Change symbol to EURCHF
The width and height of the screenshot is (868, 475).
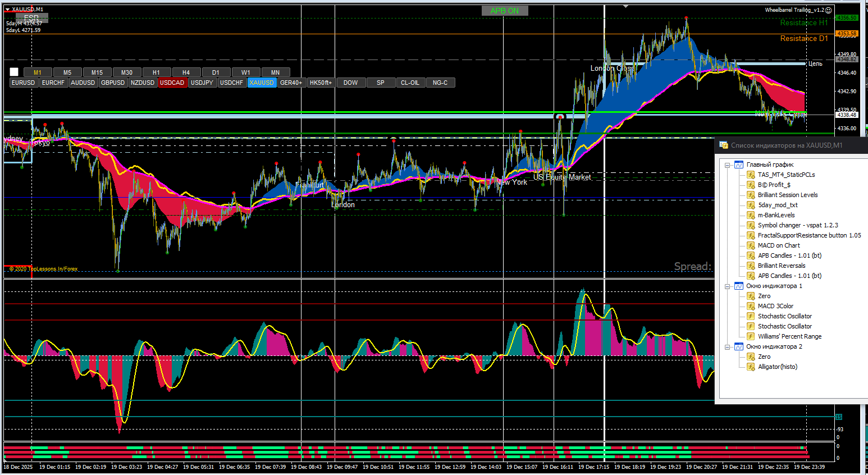(x=53, y=83)
